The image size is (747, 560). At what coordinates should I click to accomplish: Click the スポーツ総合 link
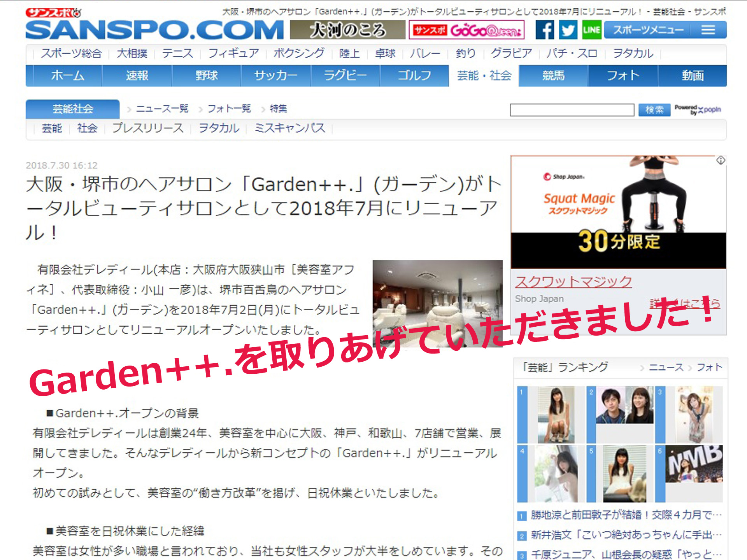click(71, 53)
